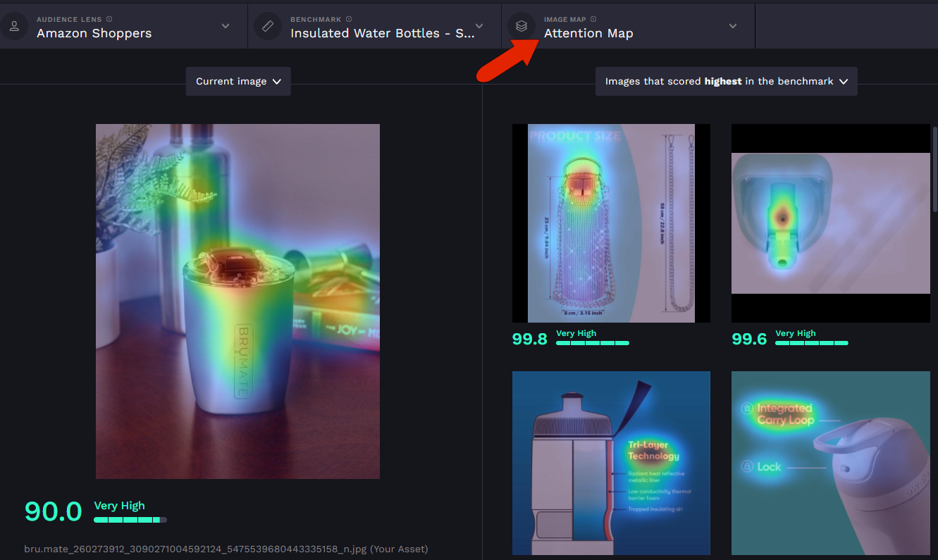Click Very High label next to 90.0
The height and width of the screenshot is (560, 938).
pos(120,506)
